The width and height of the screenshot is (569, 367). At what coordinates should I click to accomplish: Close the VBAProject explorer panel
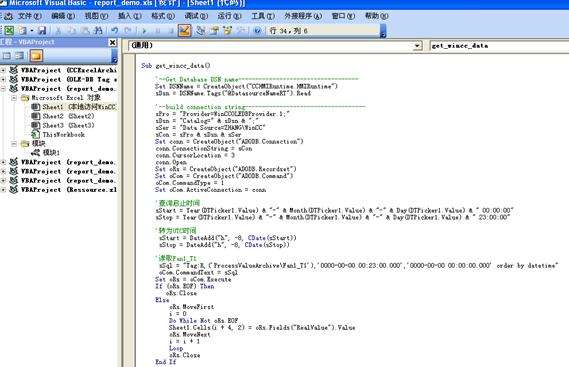click(113, 42)
